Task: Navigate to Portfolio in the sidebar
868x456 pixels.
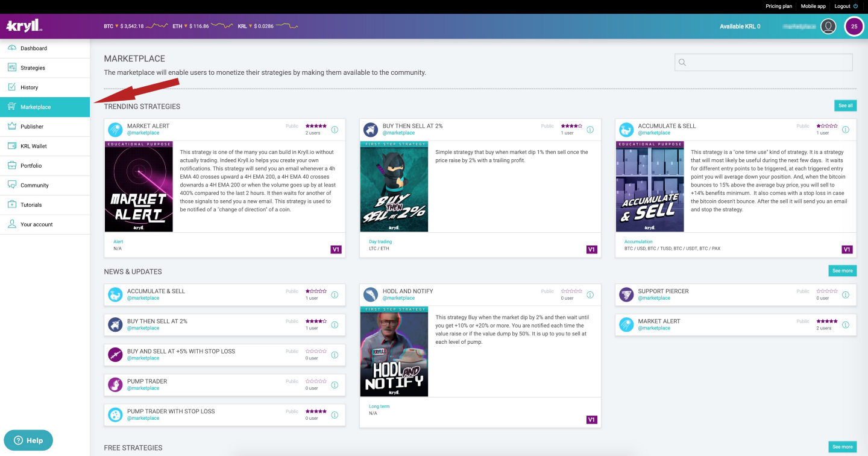Action: point(45,165)
